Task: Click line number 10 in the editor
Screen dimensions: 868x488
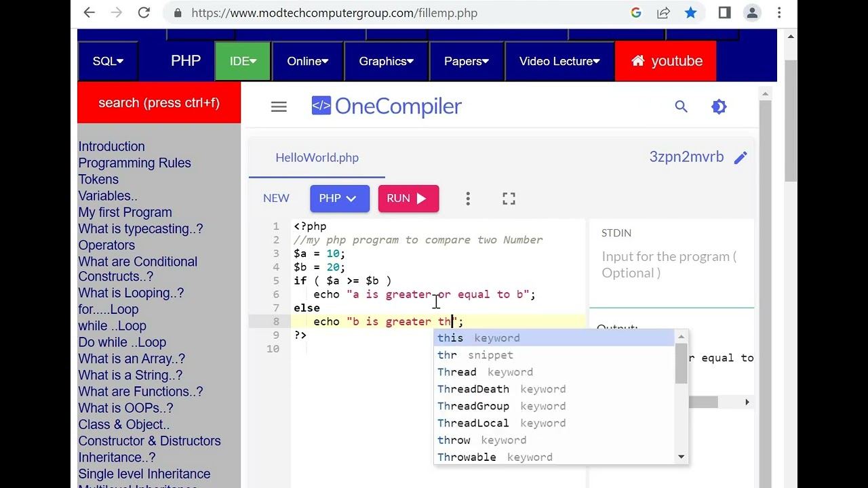Action: click(273, 348)
